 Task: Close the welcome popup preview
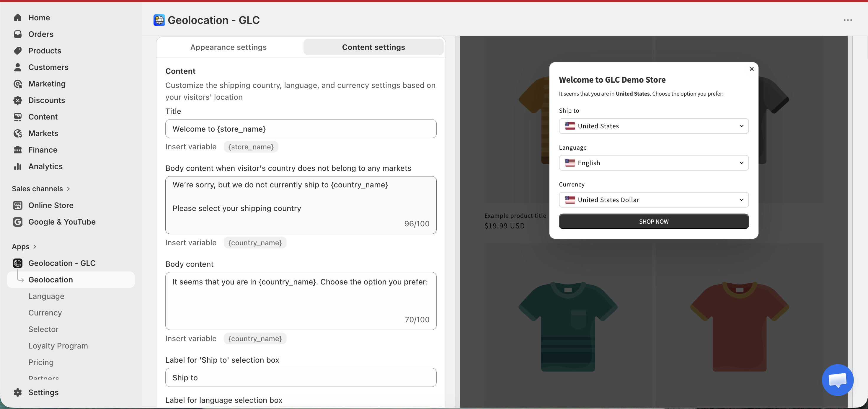751,69
